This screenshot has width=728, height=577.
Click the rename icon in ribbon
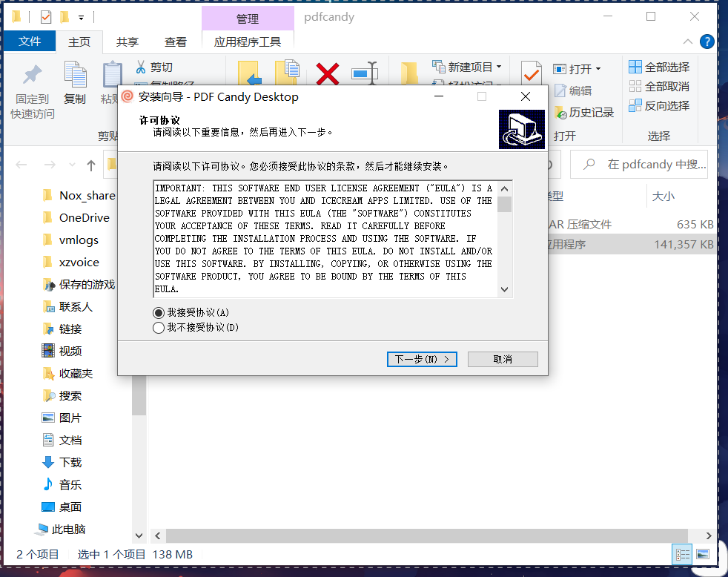click(365, 73)
